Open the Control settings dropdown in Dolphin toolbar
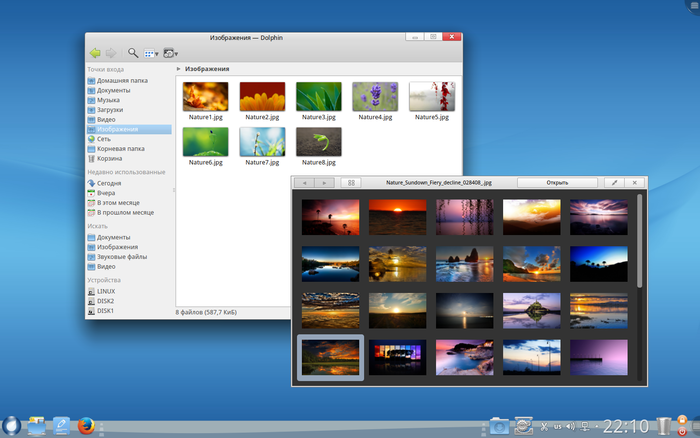 pos(171,52)
